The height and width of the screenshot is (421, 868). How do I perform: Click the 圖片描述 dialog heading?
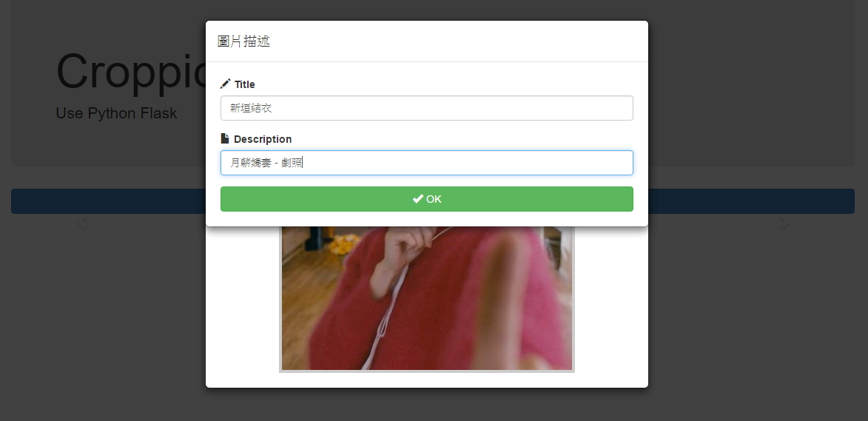pyautogui.click(x=243, y=41)
